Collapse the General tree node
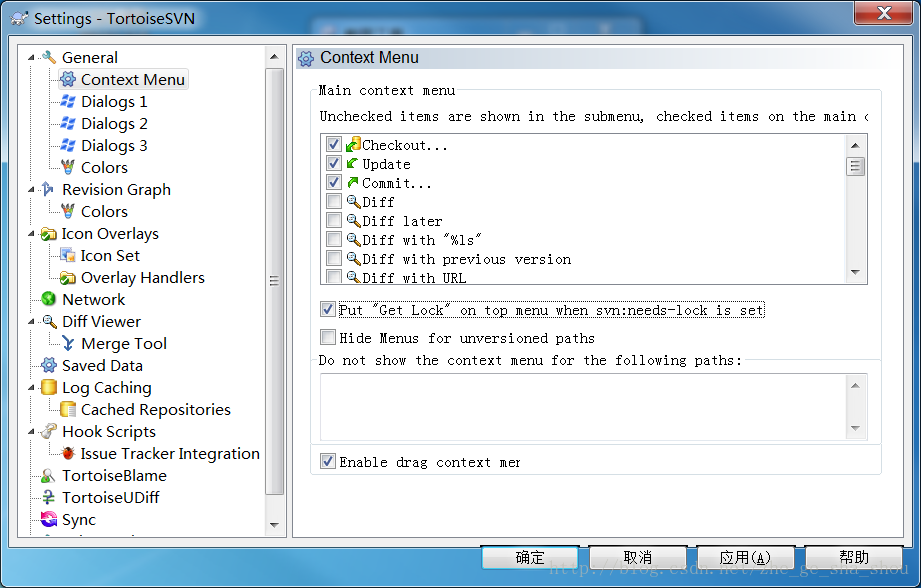Image resolution: width=921 pixels, height=588 pixels. (31, 58)
